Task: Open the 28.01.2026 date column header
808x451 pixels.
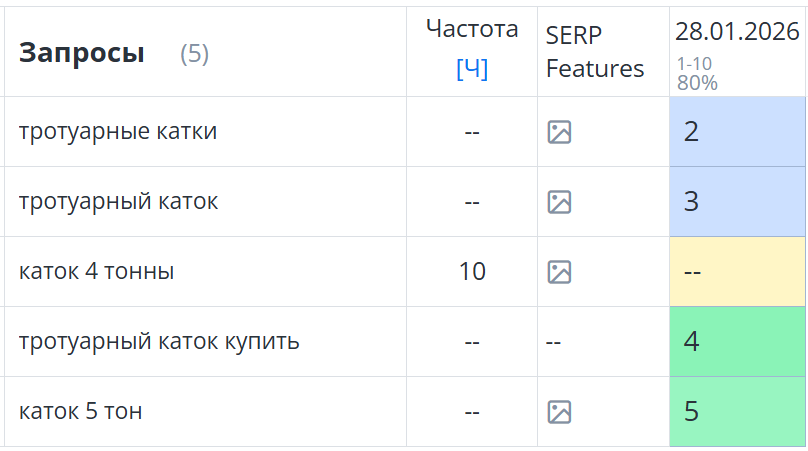Action: 737,32
